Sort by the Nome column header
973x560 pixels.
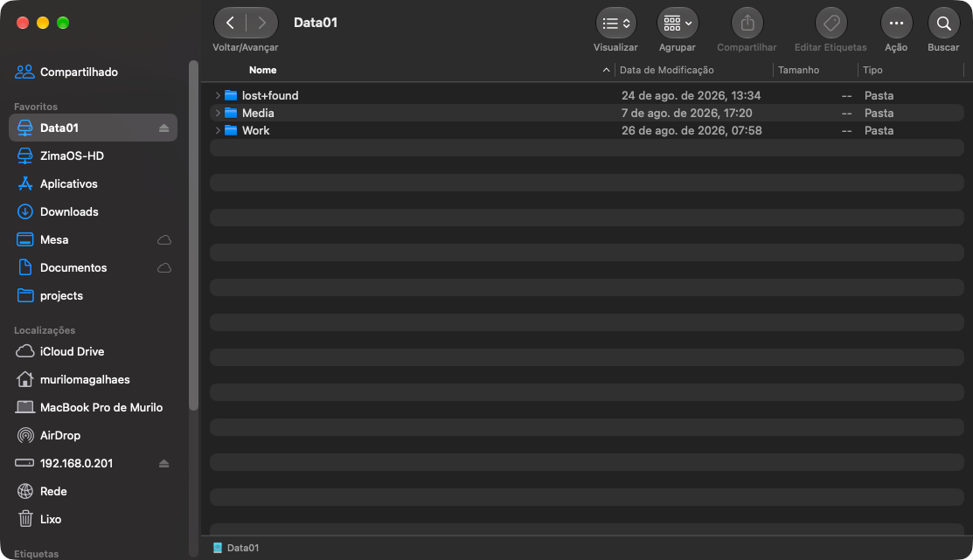[262, 70]
